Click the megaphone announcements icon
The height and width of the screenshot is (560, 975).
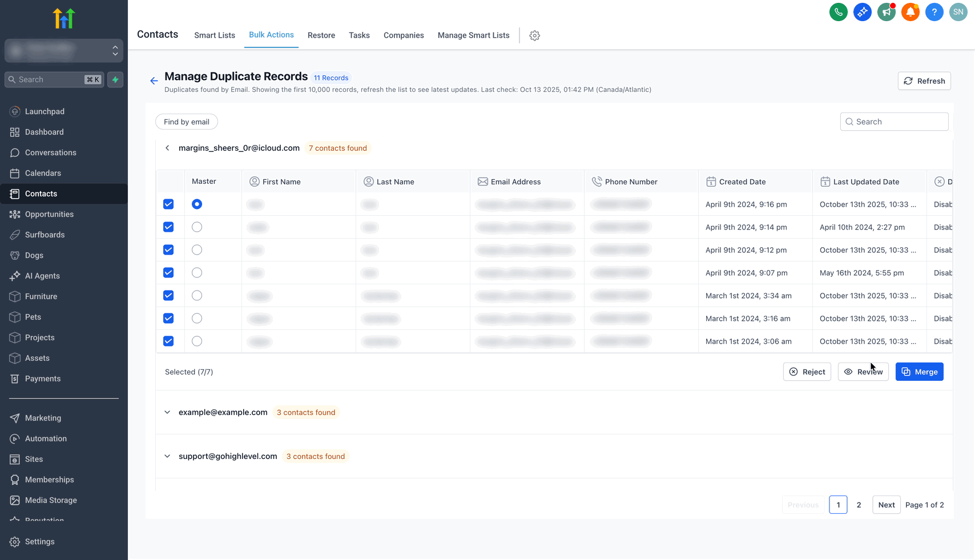[886, 12]
